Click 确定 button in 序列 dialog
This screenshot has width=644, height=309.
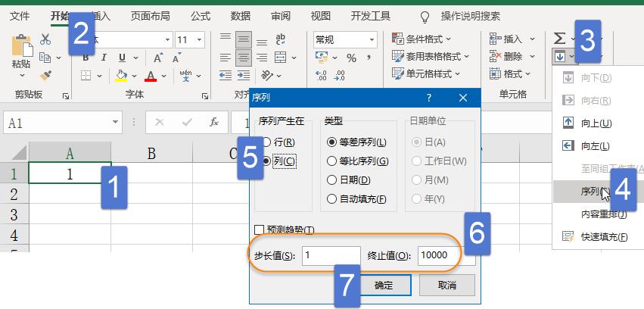(384, 286)
